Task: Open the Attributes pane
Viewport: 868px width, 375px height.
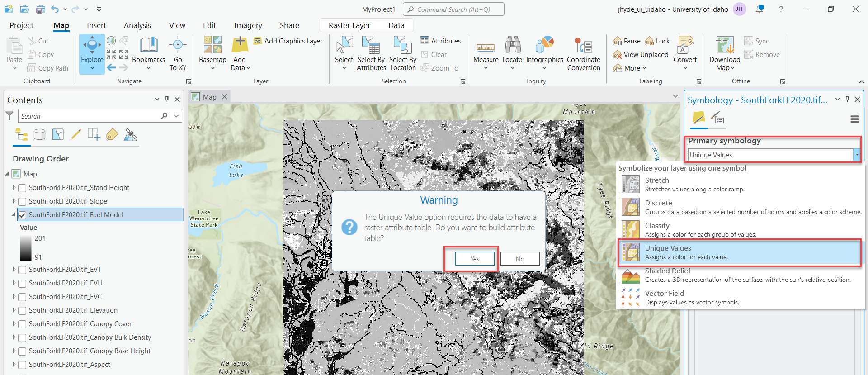Action: pos(441,41)
